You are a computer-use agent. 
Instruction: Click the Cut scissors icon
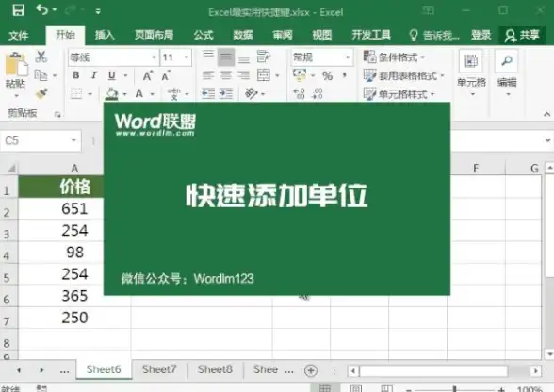point(41,57)
